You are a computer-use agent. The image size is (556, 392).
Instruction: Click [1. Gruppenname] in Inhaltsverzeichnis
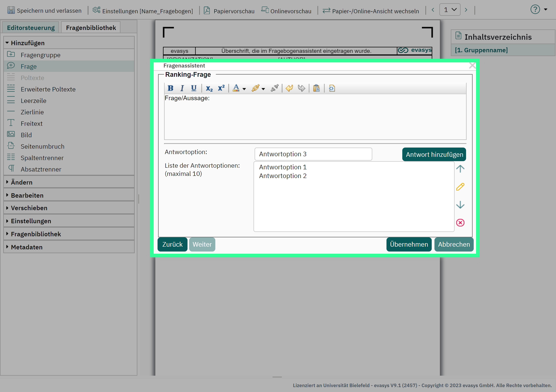[481, 50]
